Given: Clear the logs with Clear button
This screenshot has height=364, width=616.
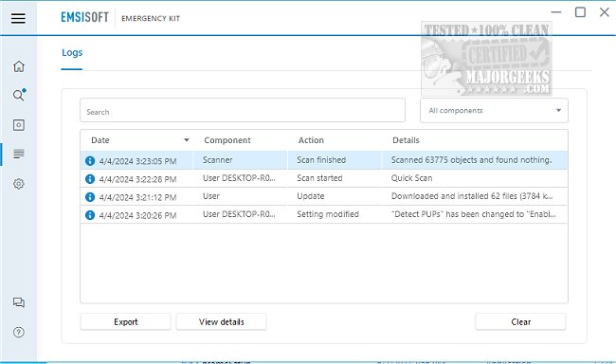Looking at the screenshot, I should coord(520,322).
